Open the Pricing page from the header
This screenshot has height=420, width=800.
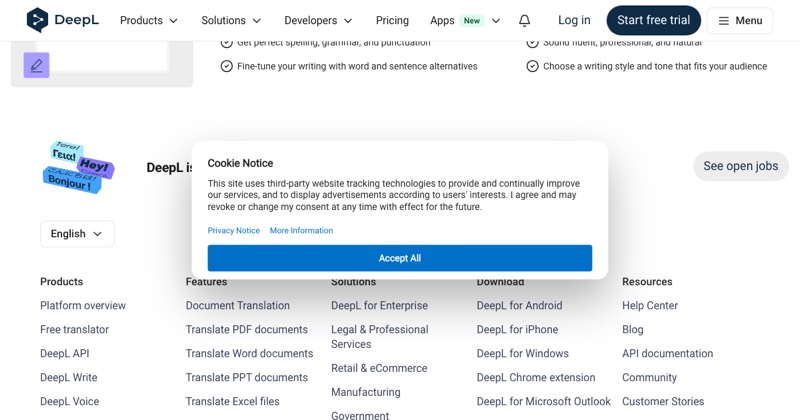(392, 20)
